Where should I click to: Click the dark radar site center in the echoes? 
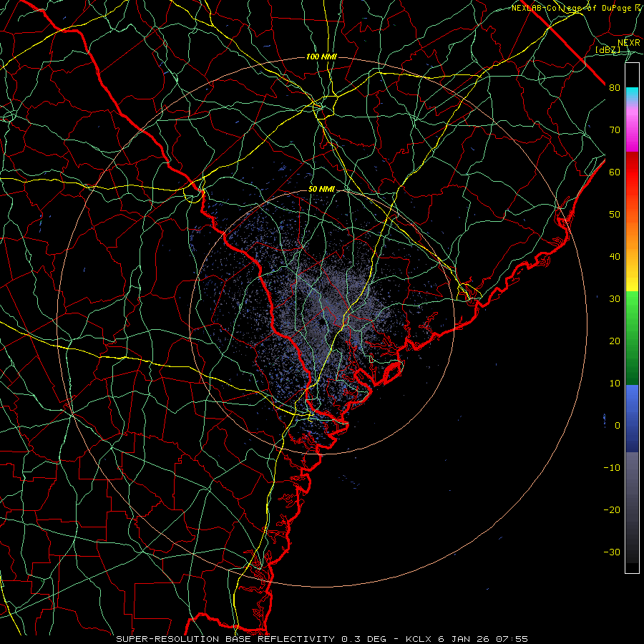[x=321, y=321]
